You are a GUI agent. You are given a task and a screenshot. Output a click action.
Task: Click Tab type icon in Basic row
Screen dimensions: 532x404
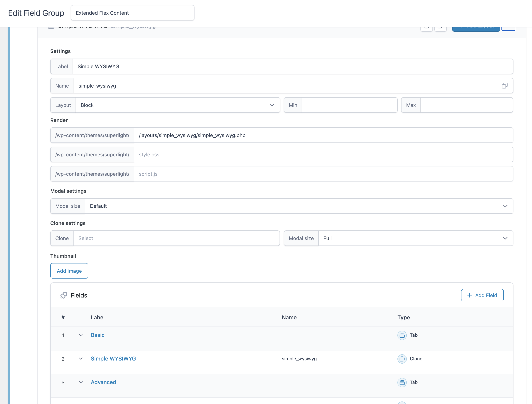pyautogui.click(x=402, y=335)
